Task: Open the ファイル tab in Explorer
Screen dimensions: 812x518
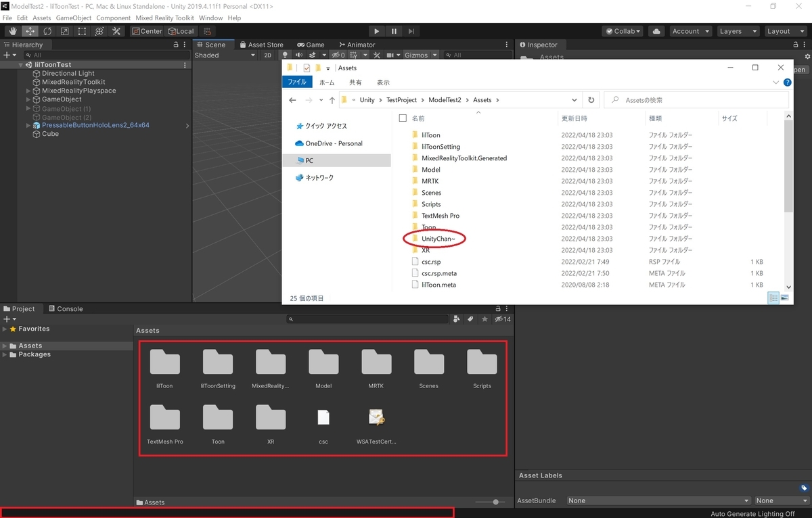Action: pyautogui.click(x=297, y=83)
